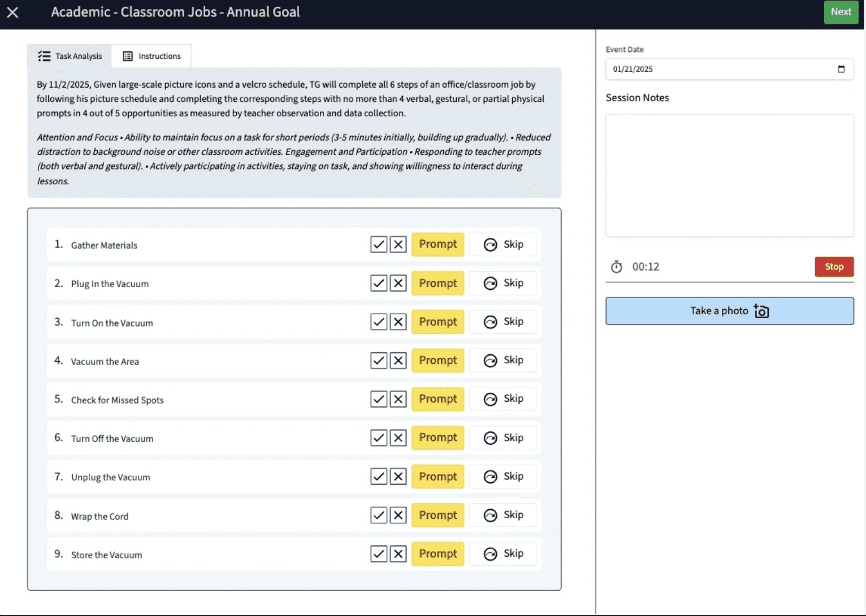The width and height of the screenshot is (866, 616).
Task: Mark Unplug the Vacuum as incorrect
Action: coord(399,476)
